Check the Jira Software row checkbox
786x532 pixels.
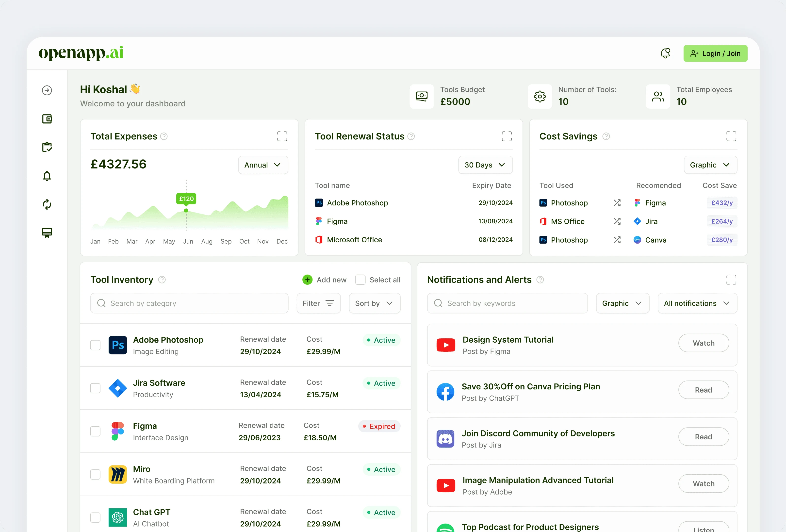pyautogui.click(x=95, y=388)
